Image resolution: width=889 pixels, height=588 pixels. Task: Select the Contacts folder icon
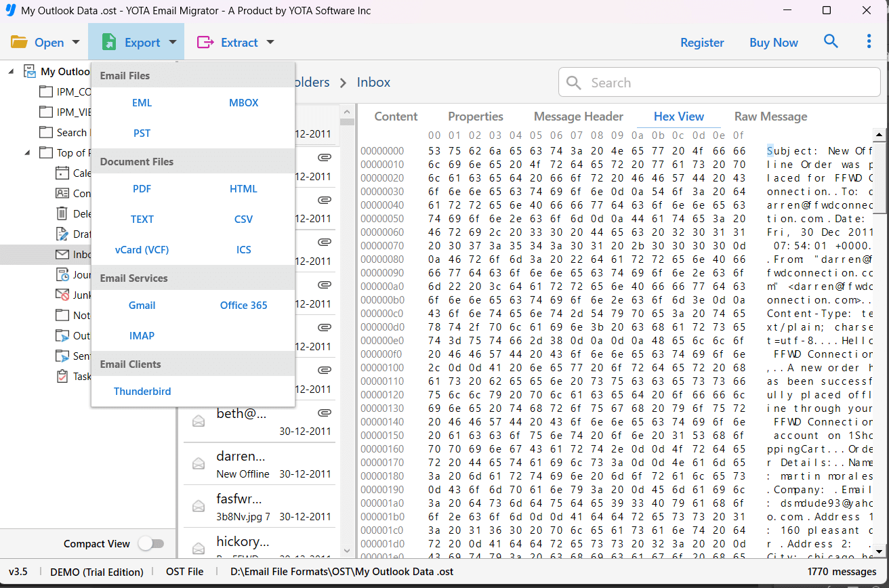tap(62, 193)
